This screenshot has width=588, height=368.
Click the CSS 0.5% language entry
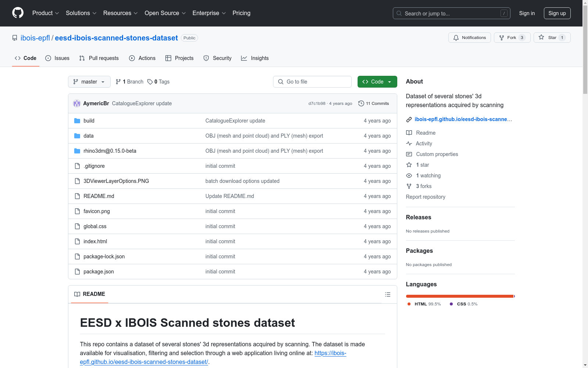pyautogui.click(x=464, y=304)
